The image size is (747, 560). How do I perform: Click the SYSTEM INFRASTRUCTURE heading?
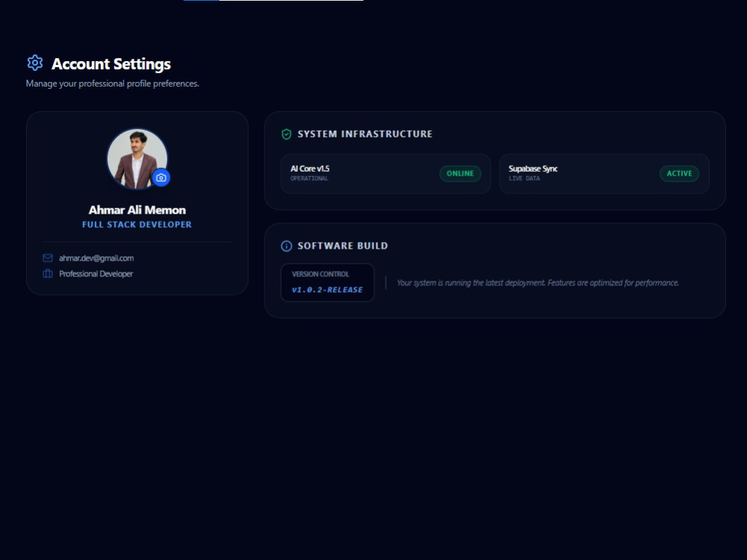tap(365, 134)
